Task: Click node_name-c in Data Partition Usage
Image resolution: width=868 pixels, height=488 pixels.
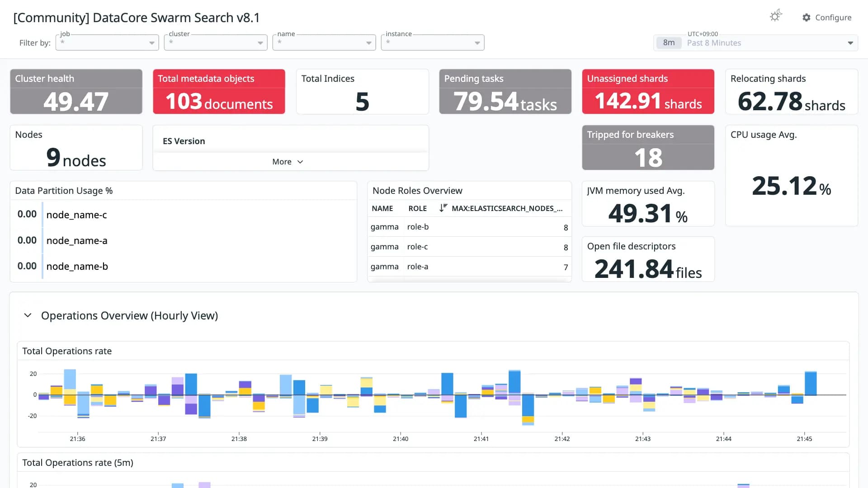Action: point(77,215)
